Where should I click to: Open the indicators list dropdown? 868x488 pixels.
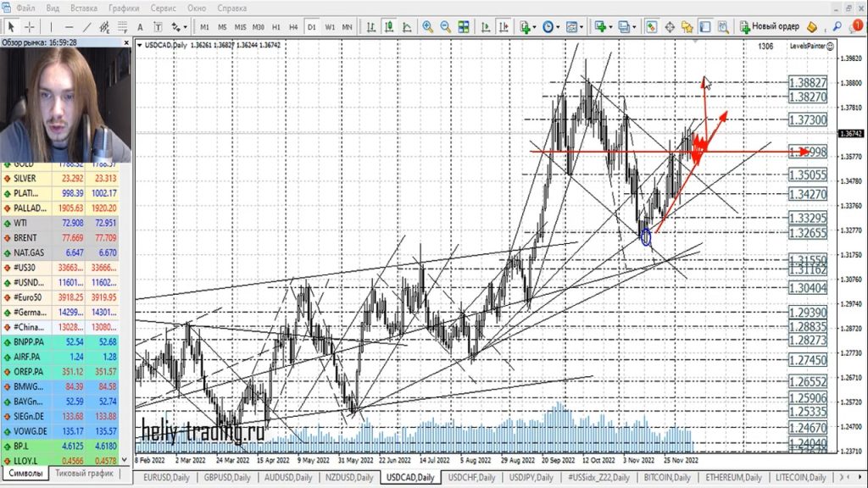coord(526,26)
